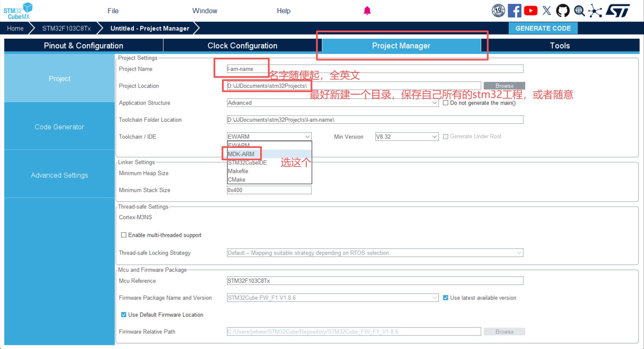Select Makefile from the toolchain list
The height and width of the screenshot is (349, 644).
pos(269,171)
